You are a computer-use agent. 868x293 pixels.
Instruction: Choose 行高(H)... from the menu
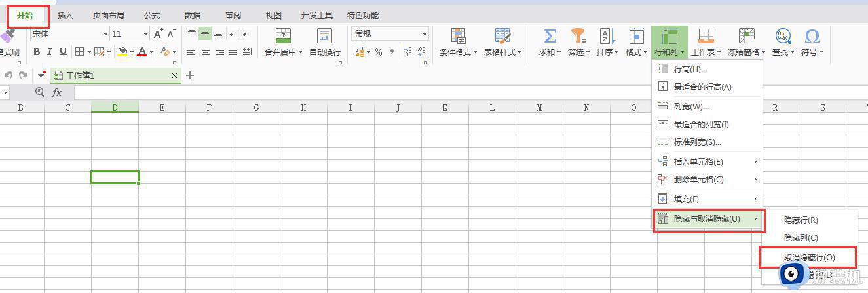pyautogui.click(x=708, y=69)
